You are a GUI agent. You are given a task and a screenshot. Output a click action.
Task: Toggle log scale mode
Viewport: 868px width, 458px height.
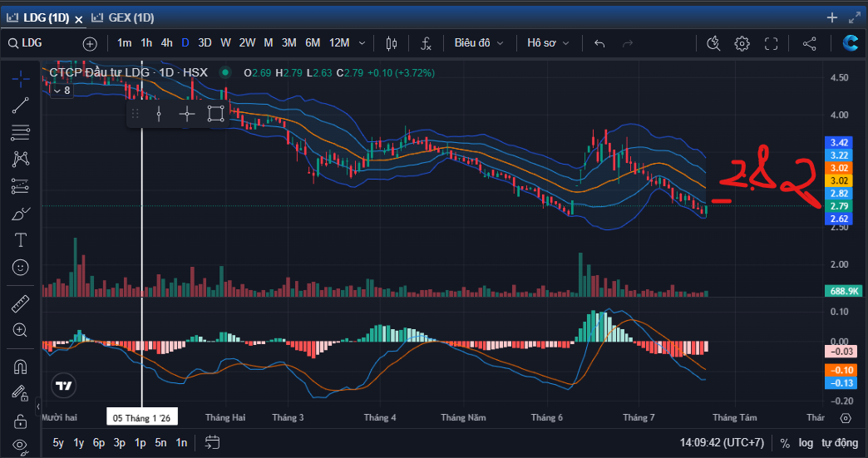coord(806,443)
